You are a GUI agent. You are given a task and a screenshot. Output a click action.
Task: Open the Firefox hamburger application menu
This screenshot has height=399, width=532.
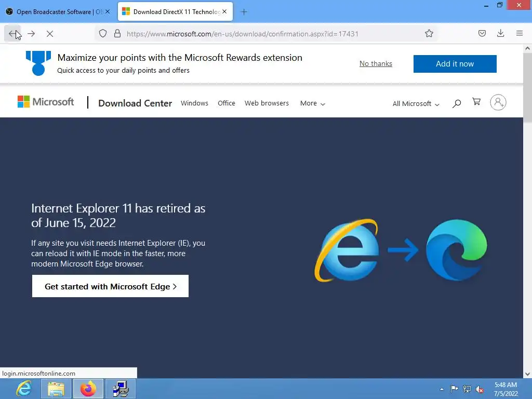click(x=520, y=33)
